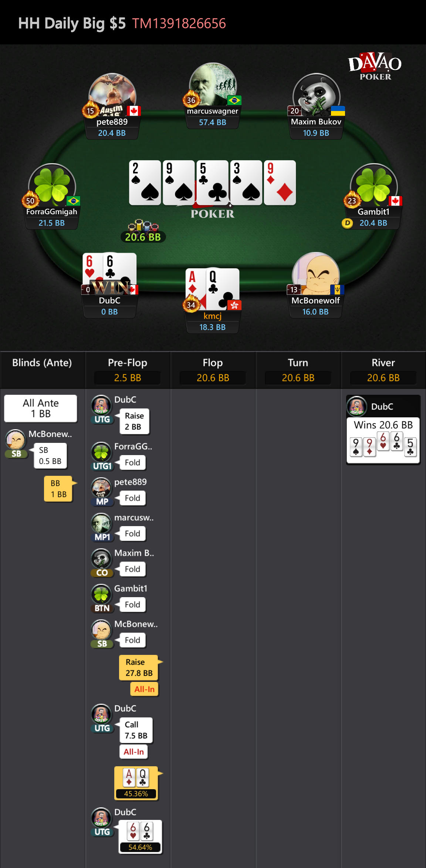The width and height of the screenshot is (426, 868).
Task: Click pete889's player avatar
Action: (112, 95)
